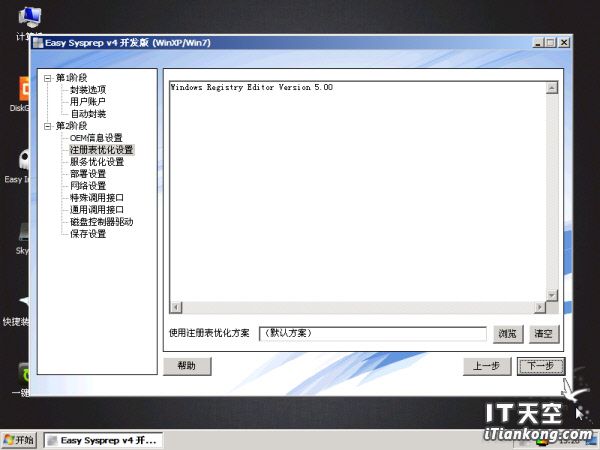600x450 pixels.
Task: Collapse the 第2阶段 tree node
Action: tap(47, 126)
